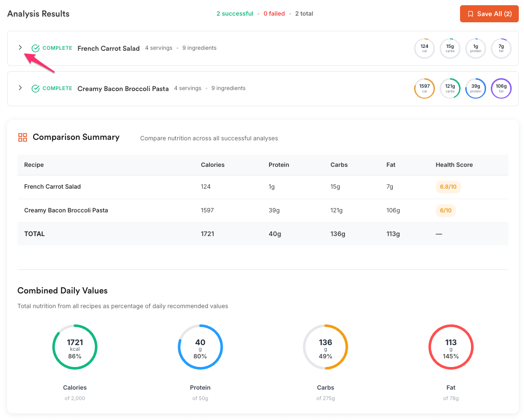Click the 124 cal ring for Carrot Salad
This screenshot has height=420, width=524.
click(x=424, y=48)
